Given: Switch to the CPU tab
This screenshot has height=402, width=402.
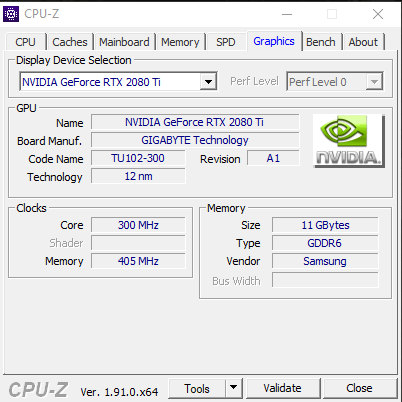Looking at the screenshot, I should coord(25,42).
